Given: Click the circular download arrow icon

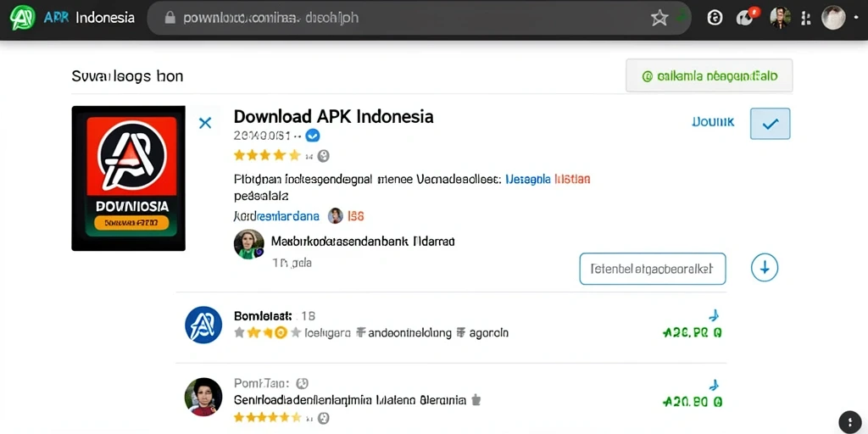Looking at the screenshot, I should [765, 268].
